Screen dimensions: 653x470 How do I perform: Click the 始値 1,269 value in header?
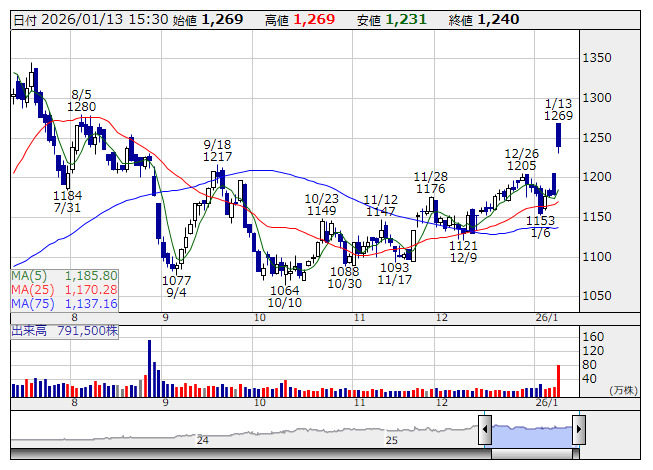[208, 20]
